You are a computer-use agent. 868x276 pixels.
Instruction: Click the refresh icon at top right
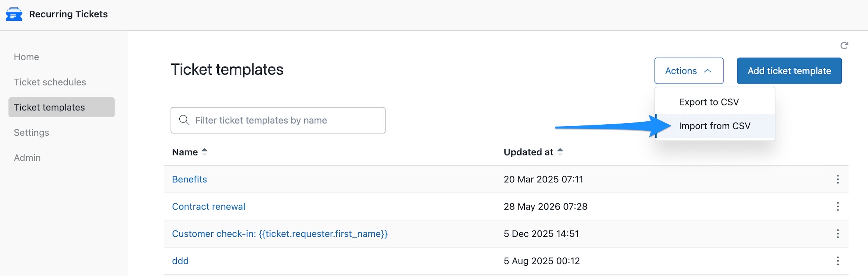pyautogui.click(x=844, y=46)
